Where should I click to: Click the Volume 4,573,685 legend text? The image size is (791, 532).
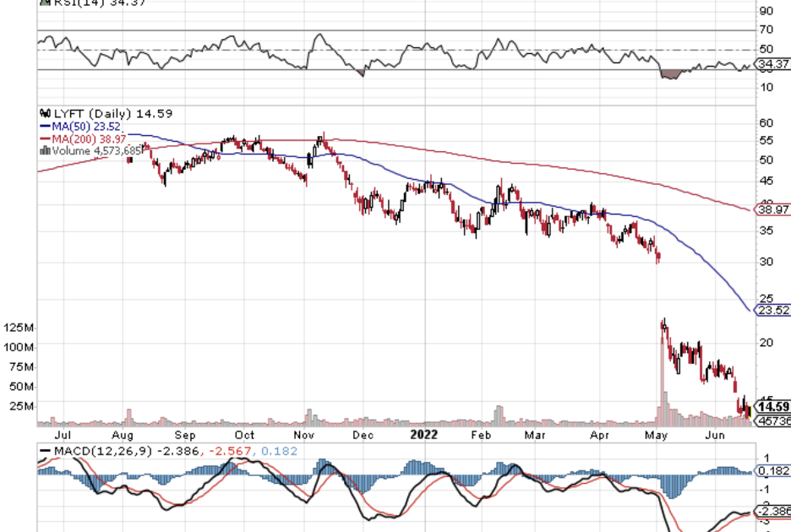click(x=89, y=150)
